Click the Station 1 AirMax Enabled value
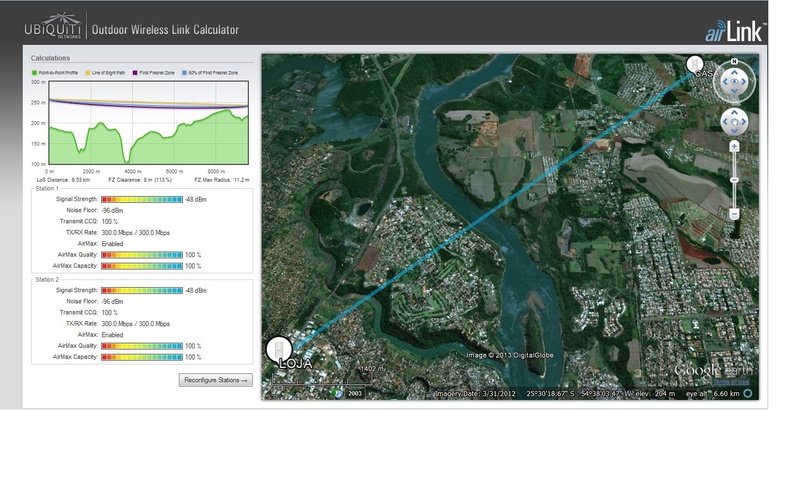This screenshot has width=800, height=500. (x=112, y=244)
